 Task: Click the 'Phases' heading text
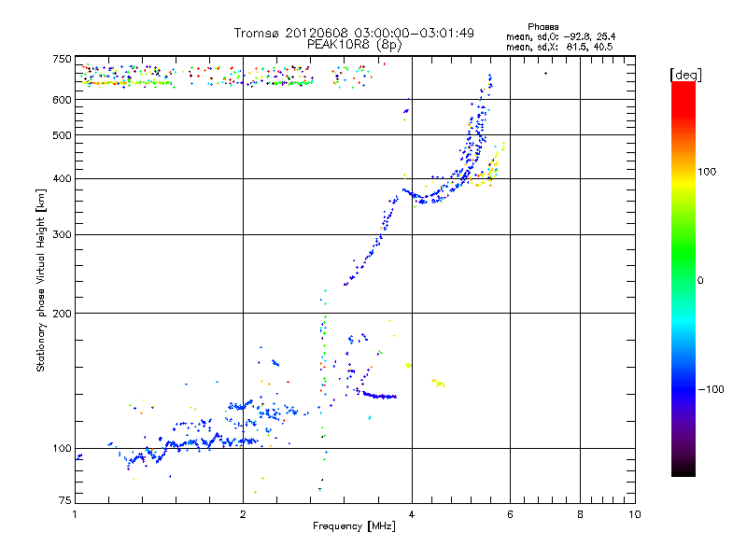(543, 27)
